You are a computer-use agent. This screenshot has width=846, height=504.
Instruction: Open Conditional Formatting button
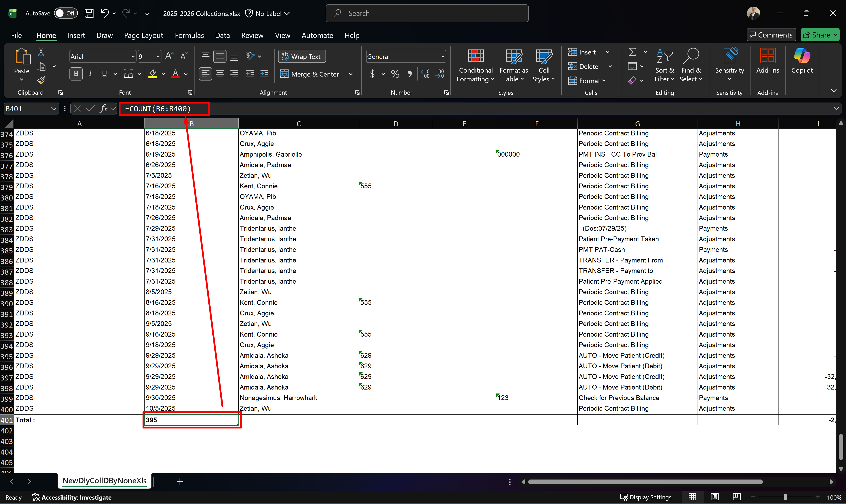coord(476,65)
